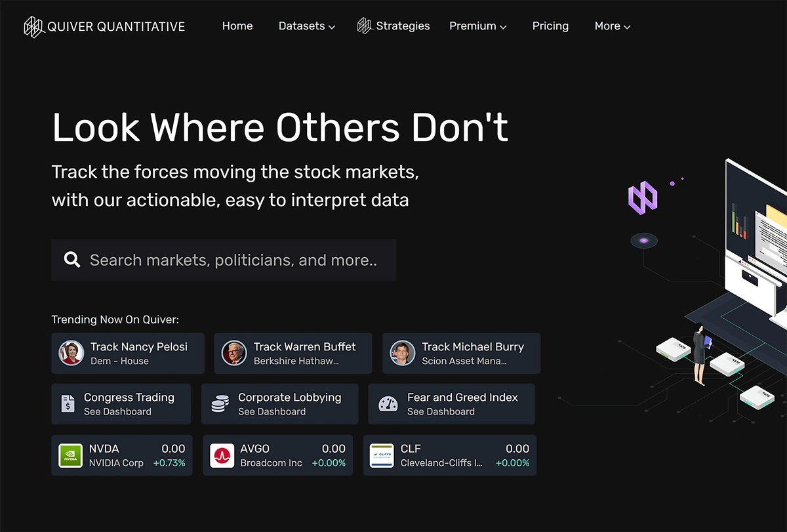The width and height of the screenshot is (787, 532).
Task: Open Track Nancy Pelosi card
Action: point(138,353)
